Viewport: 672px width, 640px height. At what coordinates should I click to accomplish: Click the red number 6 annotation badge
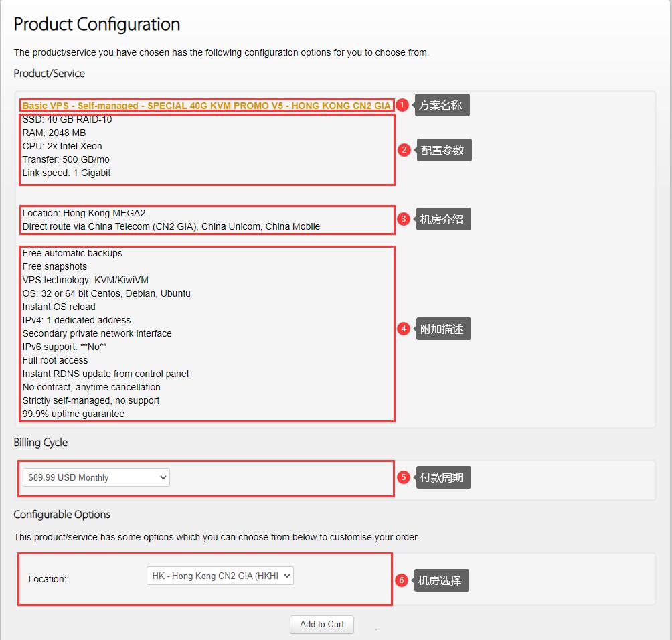(x=402, y=580)
